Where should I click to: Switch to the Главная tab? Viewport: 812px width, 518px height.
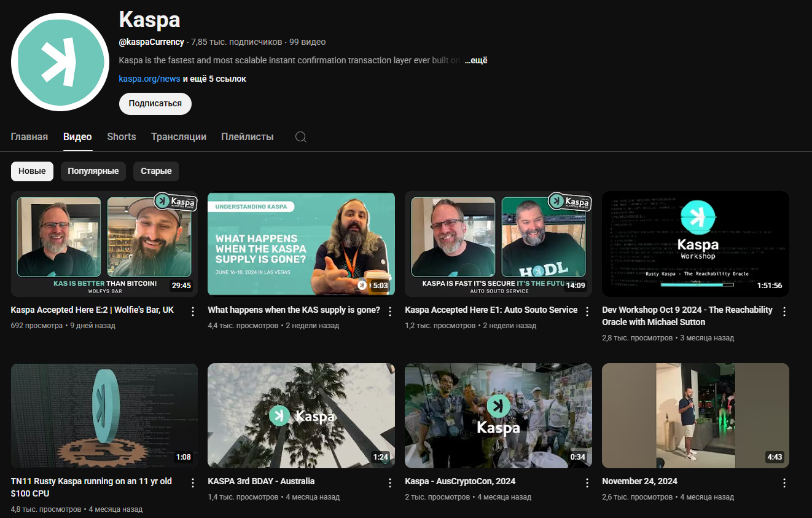click(29, 137)
